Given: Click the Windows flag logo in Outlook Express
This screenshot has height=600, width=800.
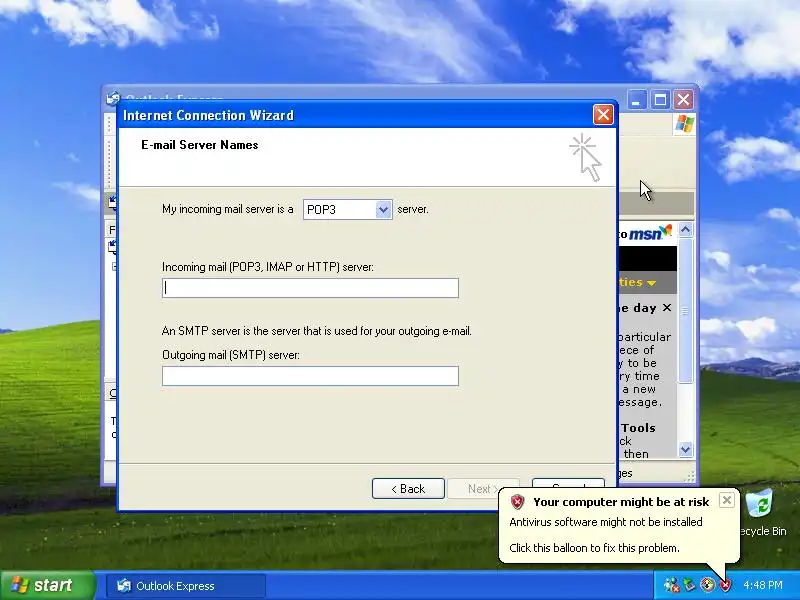Looking at the screenshot, I should tap(684, 123).
